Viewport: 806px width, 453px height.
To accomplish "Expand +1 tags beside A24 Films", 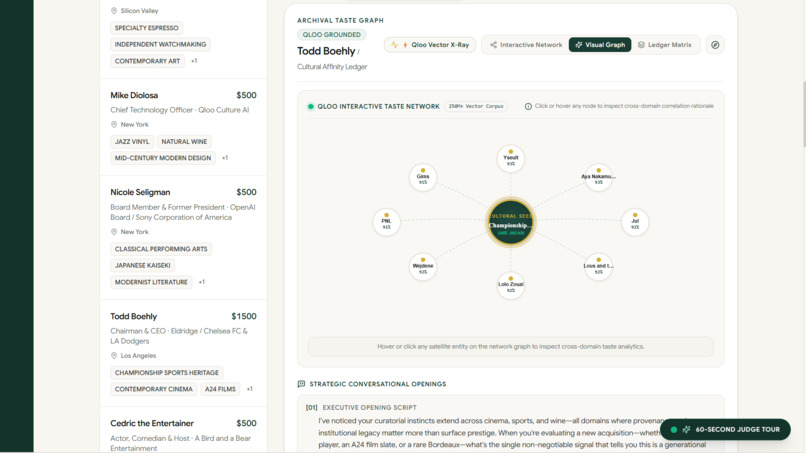I will [x=250, y=389].
